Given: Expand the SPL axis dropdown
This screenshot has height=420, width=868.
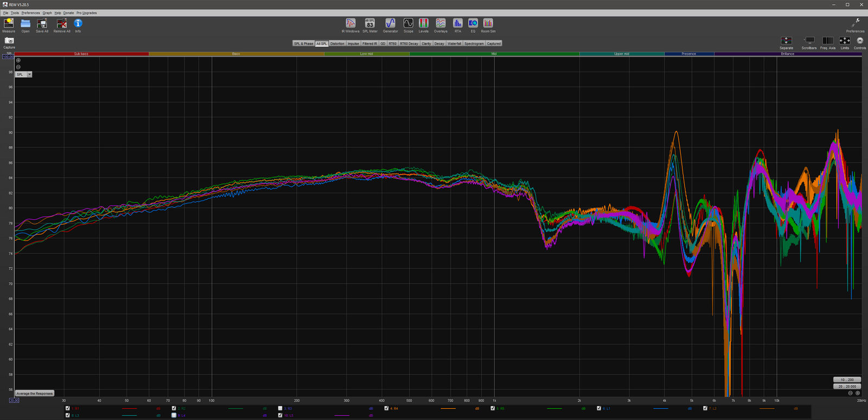Looking at the screenshot, I should point(29,74).
